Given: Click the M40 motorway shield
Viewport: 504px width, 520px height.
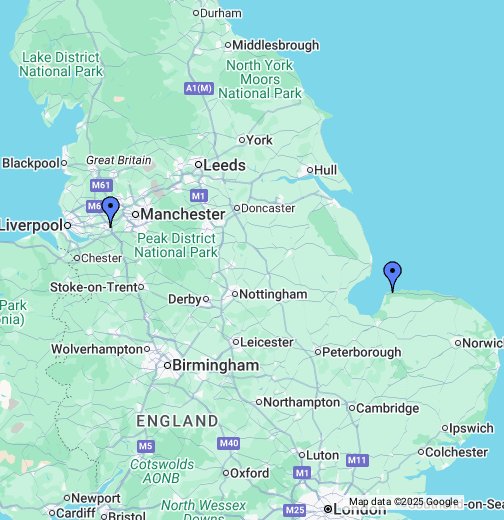Looking at the screenshot, I should (229, 443).
